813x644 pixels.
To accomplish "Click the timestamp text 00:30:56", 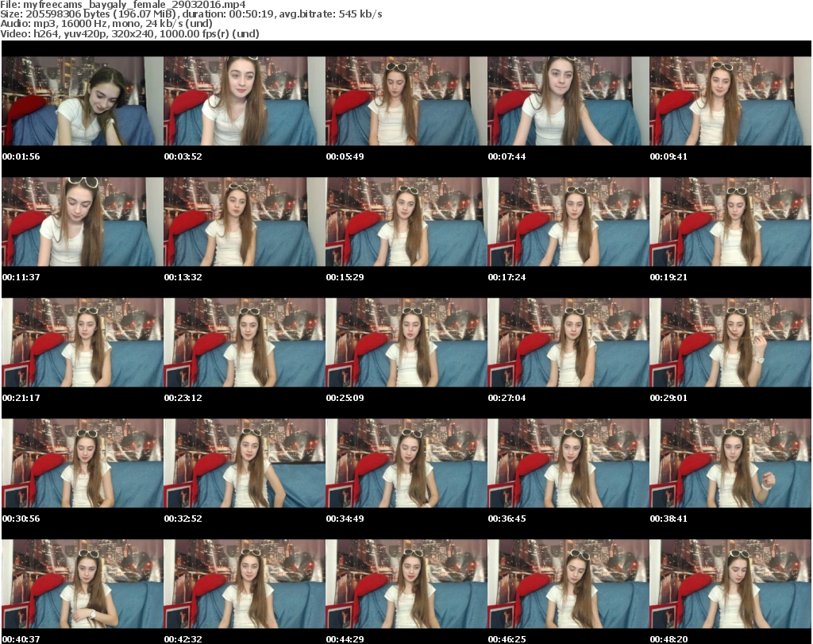I will tap(21, 519).
